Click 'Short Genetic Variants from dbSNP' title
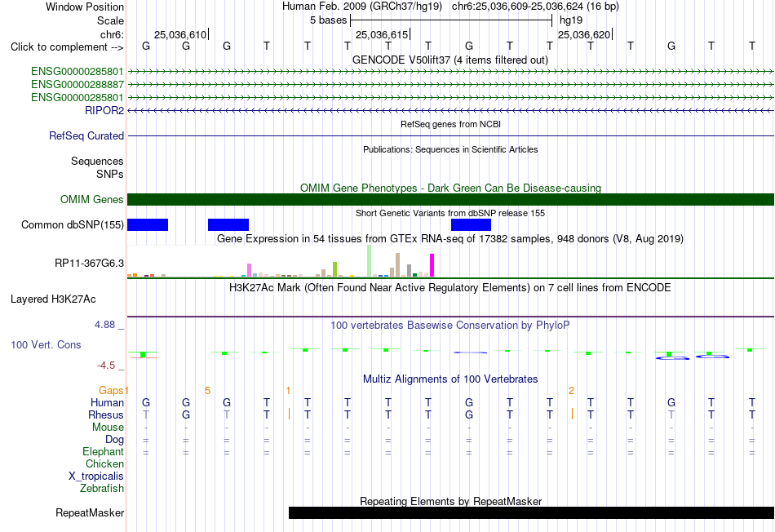 point(450,213)
